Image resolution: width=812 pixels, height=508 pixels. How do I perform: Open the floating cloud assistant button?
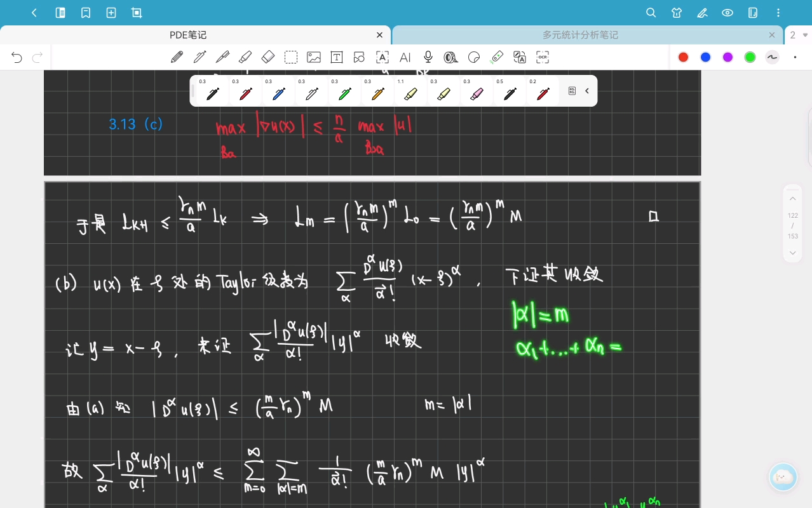click(783, 478)
